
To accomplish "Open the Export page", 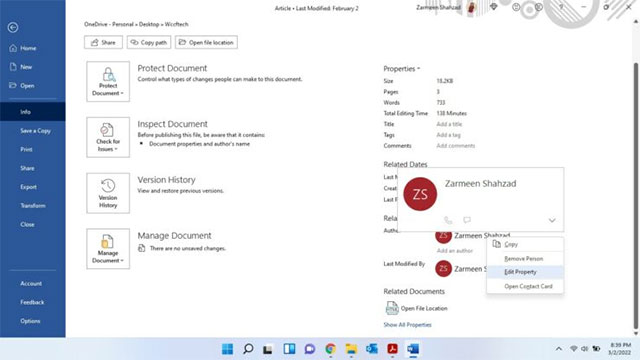I will point(28,187).
